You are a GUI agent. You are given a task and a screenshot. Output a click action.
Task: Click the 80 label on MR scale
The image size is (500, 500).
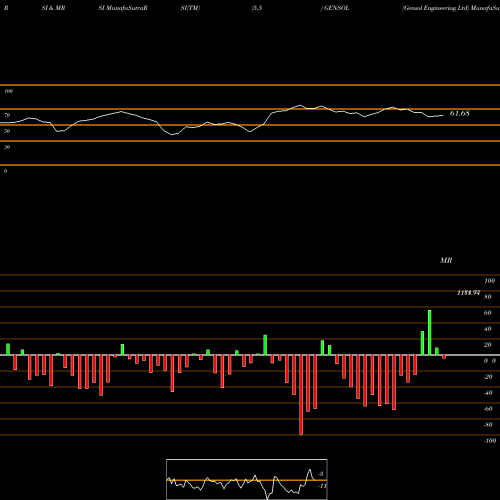coord(488,297)
